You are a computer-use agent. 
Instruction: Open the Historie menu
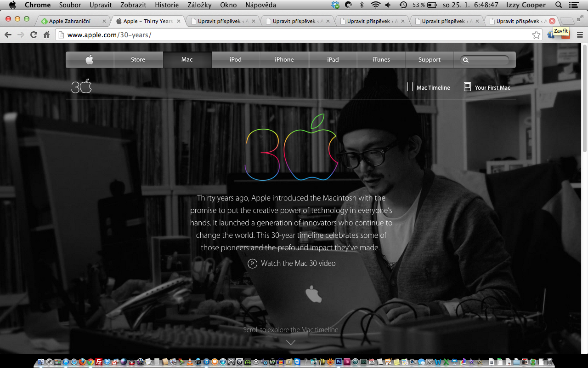click(x=167, y=5)
